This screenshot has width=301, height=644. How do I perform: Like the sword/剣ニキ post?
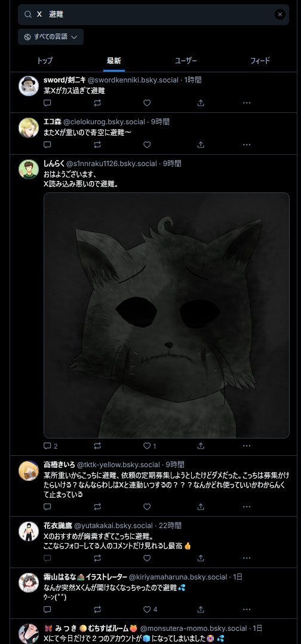[147, 103]
